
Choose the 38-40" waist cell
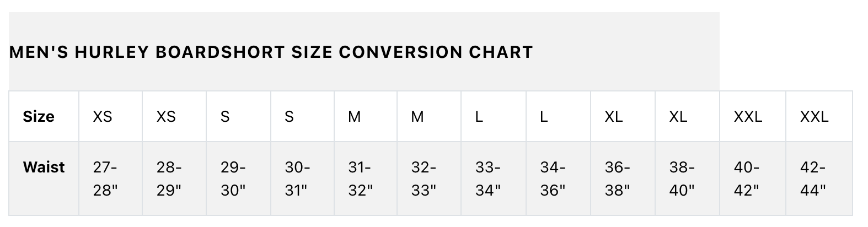(x=688, y=179)
